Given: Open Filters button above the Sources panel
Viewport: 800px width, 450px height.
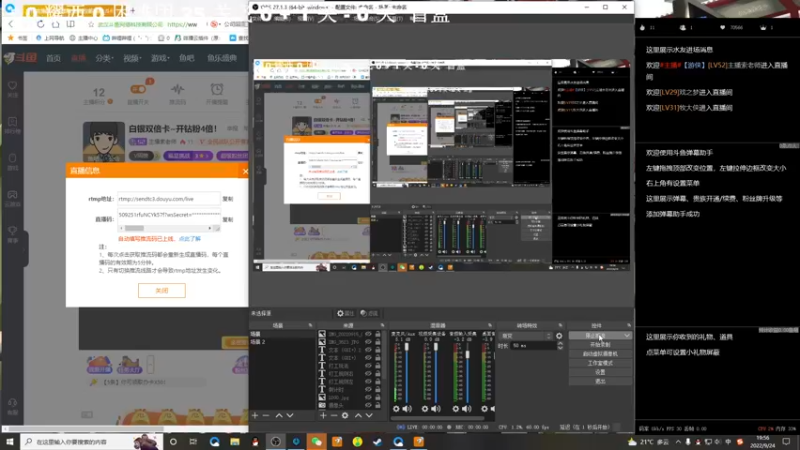Looking at the screenshot, I should click(369, 313).
